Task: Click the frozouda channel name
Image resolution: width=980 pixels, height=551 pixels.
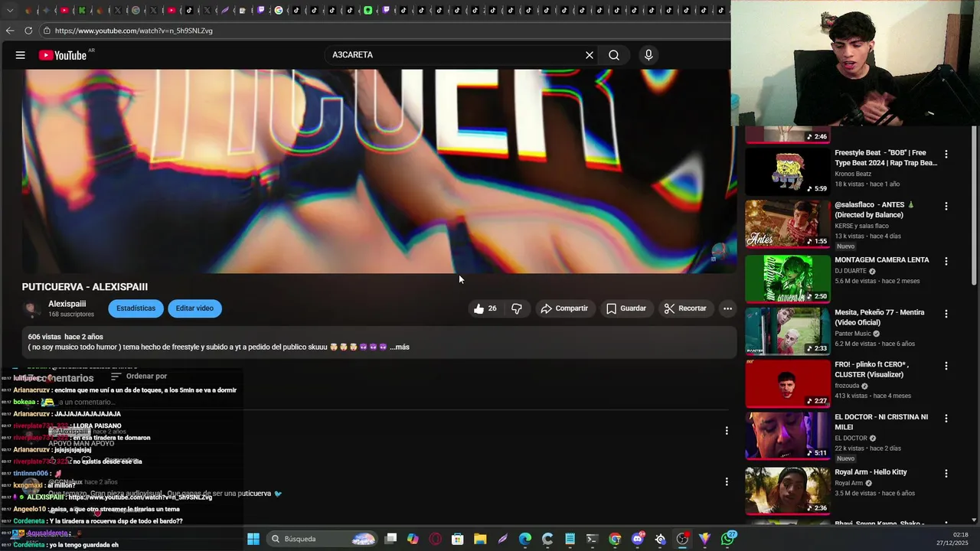Action: pos(848,386)
